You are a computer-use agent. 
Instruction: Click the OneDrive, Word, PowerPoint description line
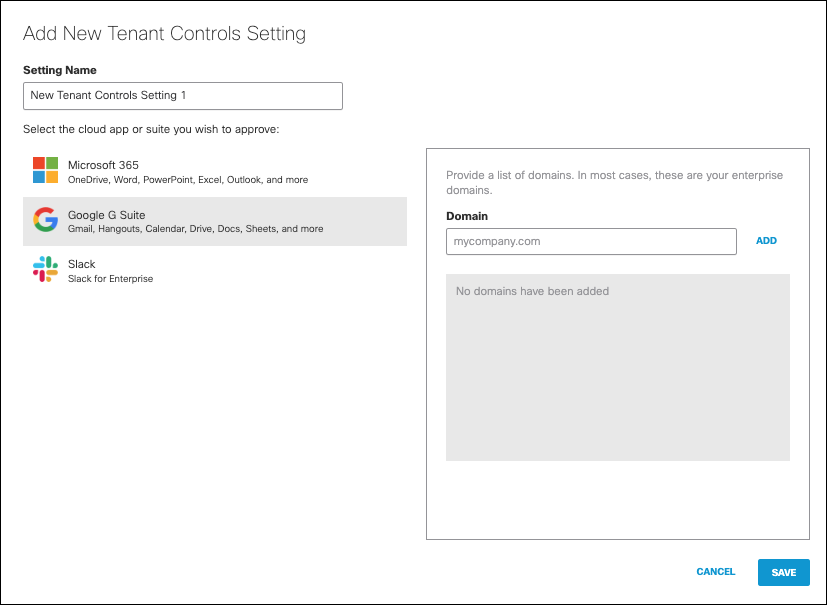(188, 180)
